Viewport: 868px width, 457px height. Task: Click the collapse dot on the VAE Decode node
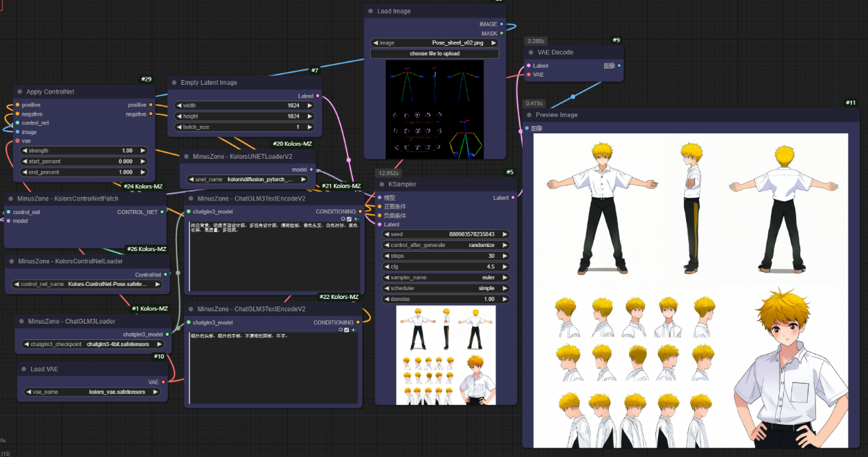coord(530,53)
